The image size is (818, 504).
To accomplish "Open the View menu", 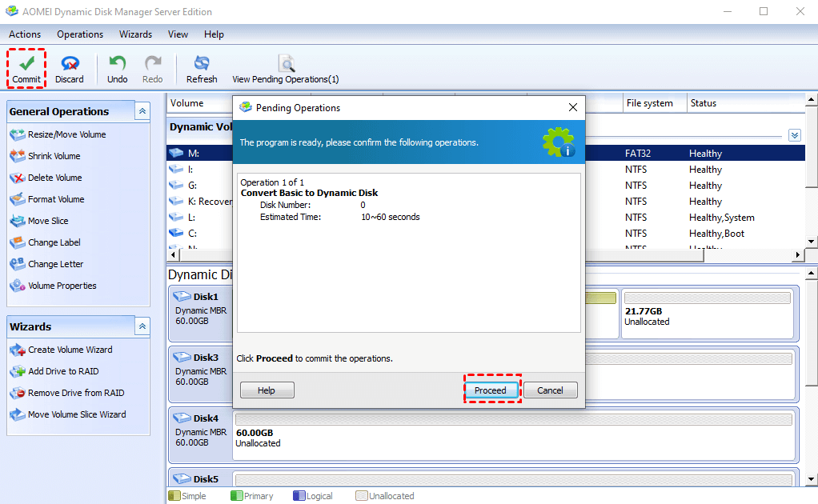I will 178,34.
